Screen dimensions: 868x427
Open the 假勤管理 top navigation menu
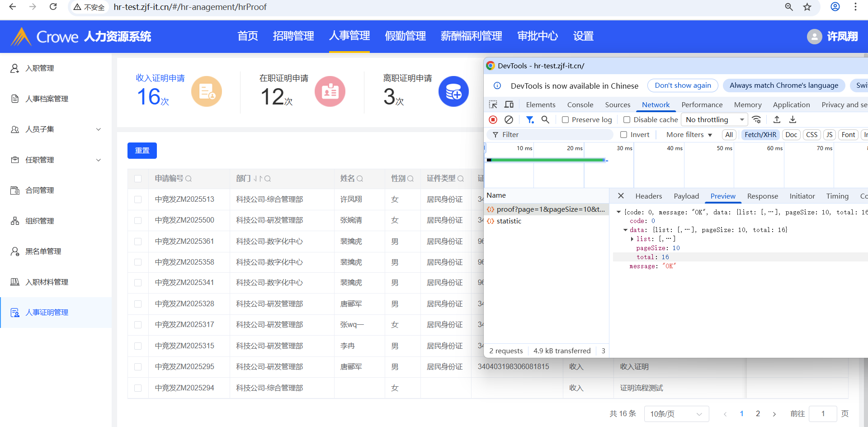coord(405,36)
